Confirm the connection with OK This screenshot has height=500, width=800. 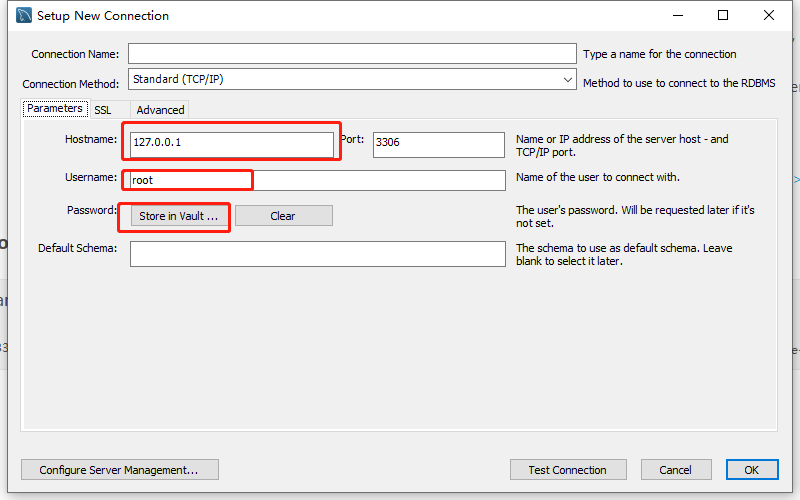[x=752, y=470]
